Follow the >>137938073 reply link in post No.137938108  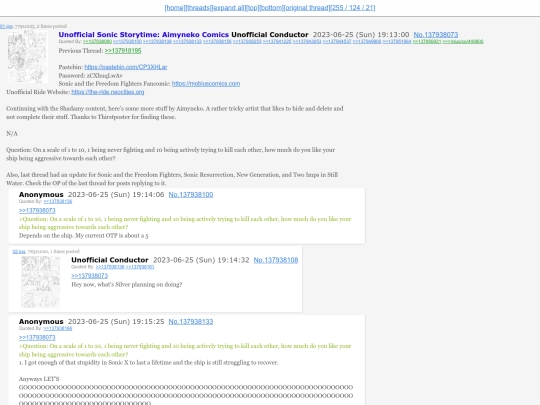coord(90,276)
